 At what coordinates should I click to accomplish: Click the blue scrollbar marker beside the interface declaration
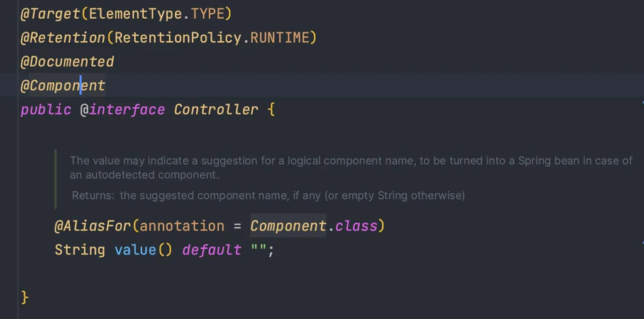[x=643, y=101]
